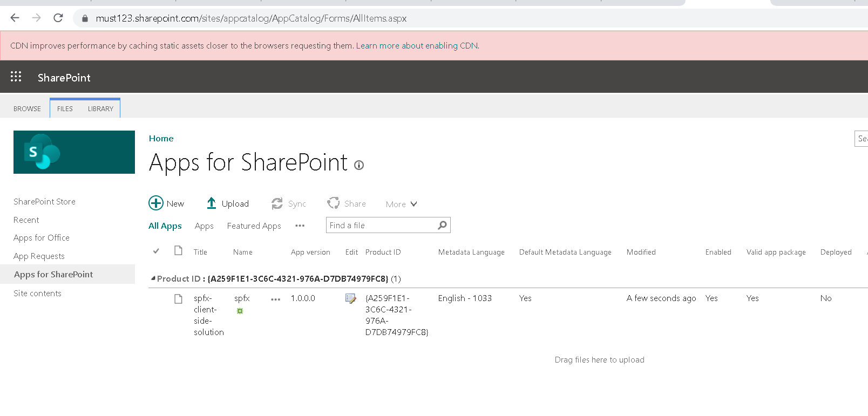The width and height of the screenshot is (868, 416).
Task: Upload a file to the catalog
Action: [227, 203]
